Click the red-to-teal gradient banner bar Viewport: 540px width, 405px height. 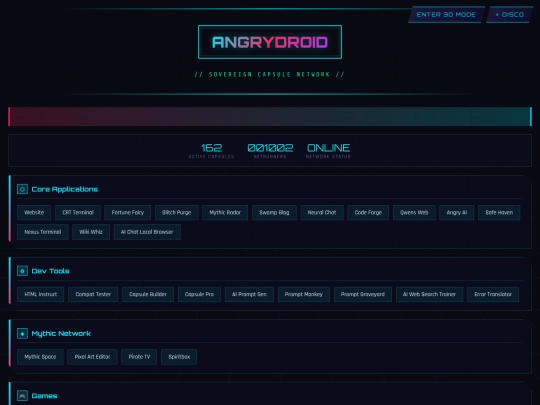(270, 116)
